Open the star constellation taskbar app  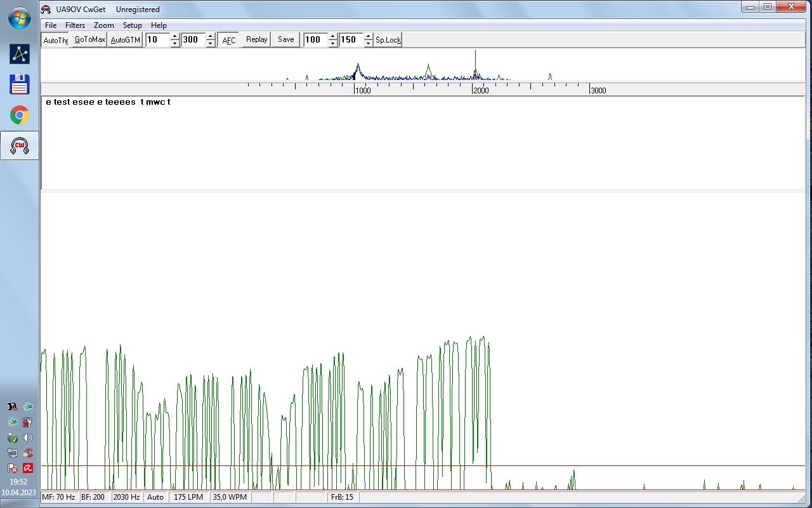(x=19, y=54)
